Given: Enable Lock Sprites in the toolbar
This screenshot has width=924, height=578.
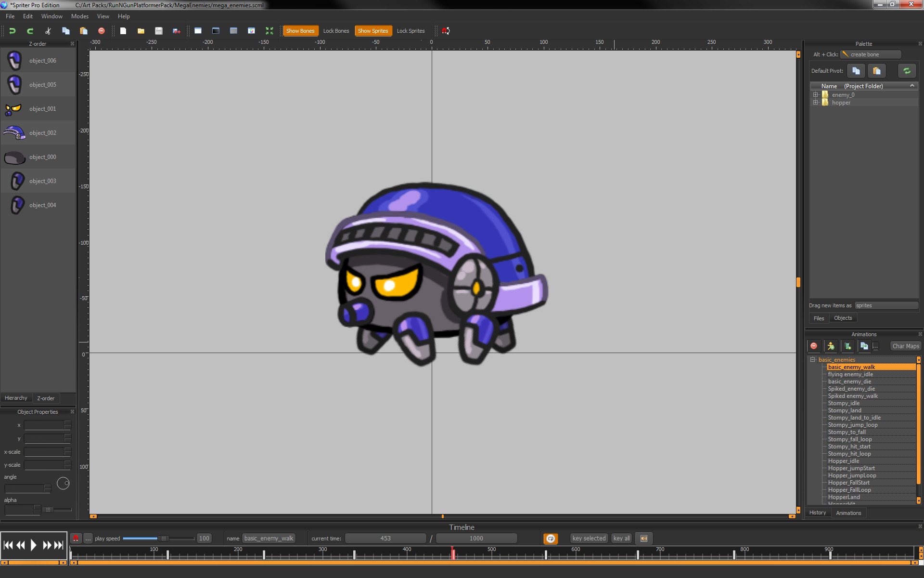Looking at the screenshot, I should (x=411, y=30).
